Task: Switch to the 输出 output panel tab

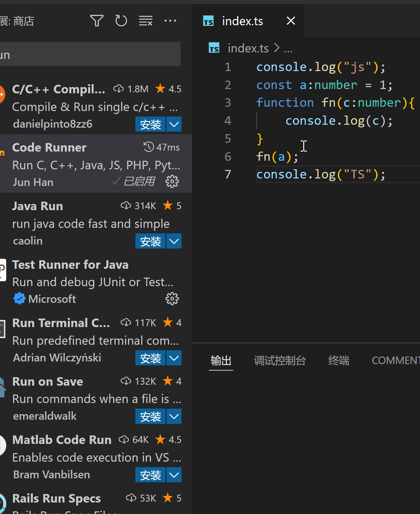Action: [221, 361]
